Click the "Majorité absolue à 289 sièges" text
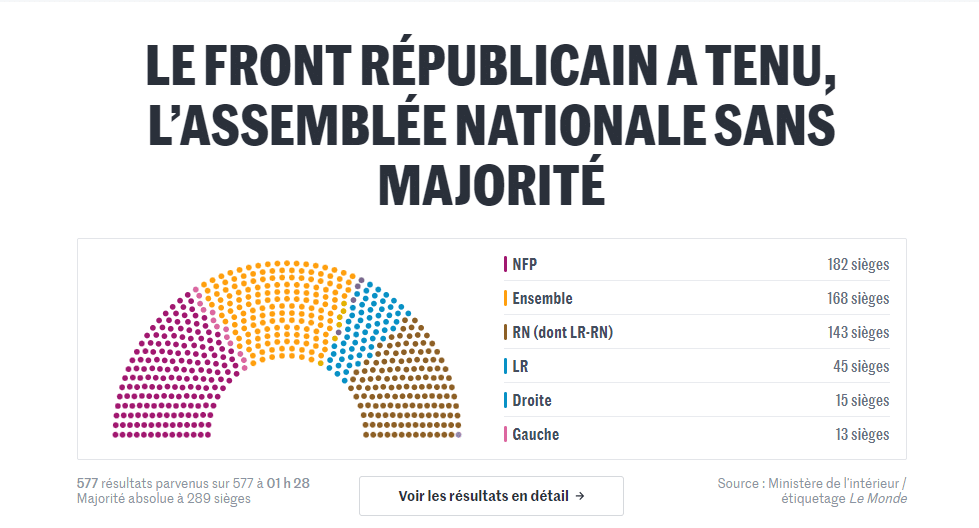Viewport: 979px width, 528px height. click(164, 498)
